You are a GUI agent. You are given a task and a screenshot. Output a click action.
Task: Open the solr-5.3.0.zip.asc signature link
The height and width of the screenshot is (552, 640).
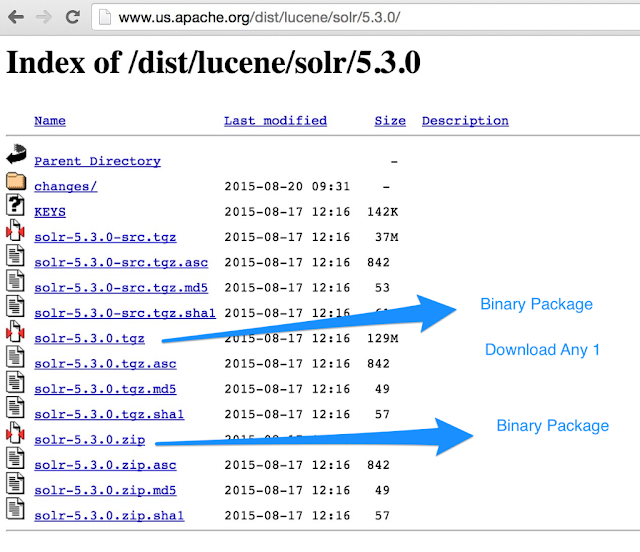[105, 465]
